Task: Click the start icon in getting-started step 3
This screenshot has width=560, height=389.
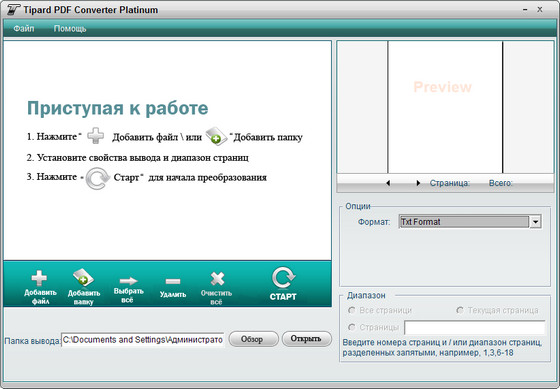Action: [98, 178]
